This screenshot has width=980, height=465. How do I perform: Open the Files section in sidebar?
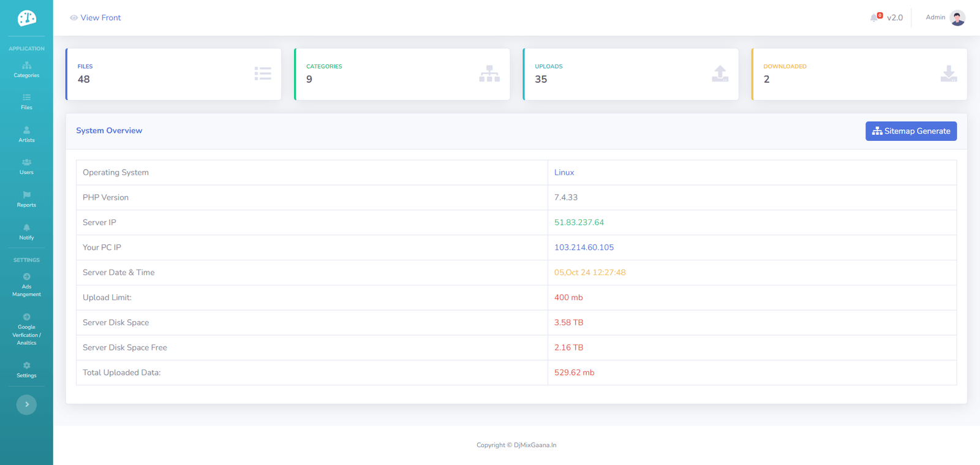(x=26, y=102)
